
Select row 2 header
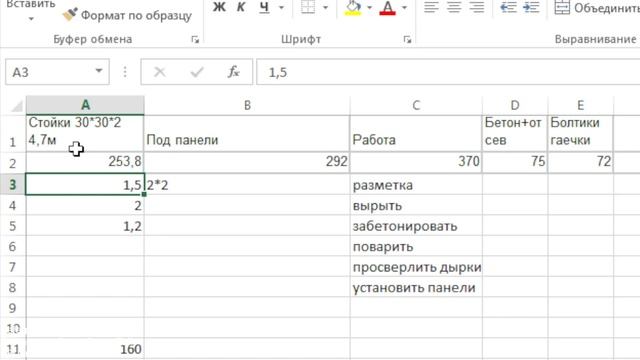pyautogui.click(x=13, y=163)
